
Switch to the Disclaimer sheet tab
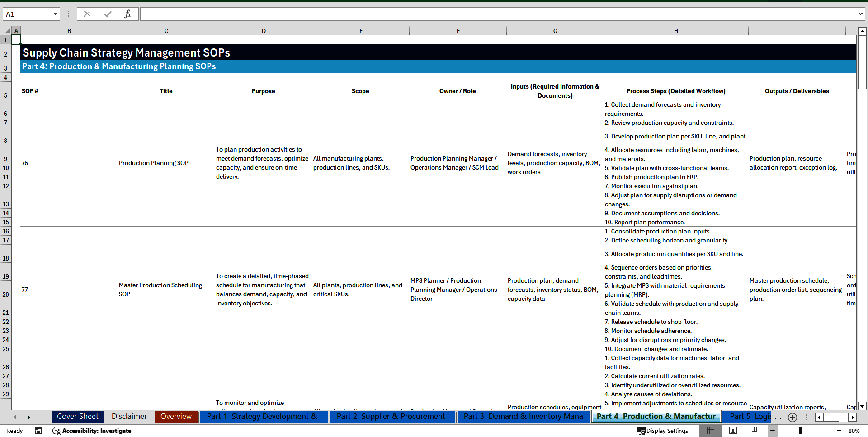click(129, 417)
